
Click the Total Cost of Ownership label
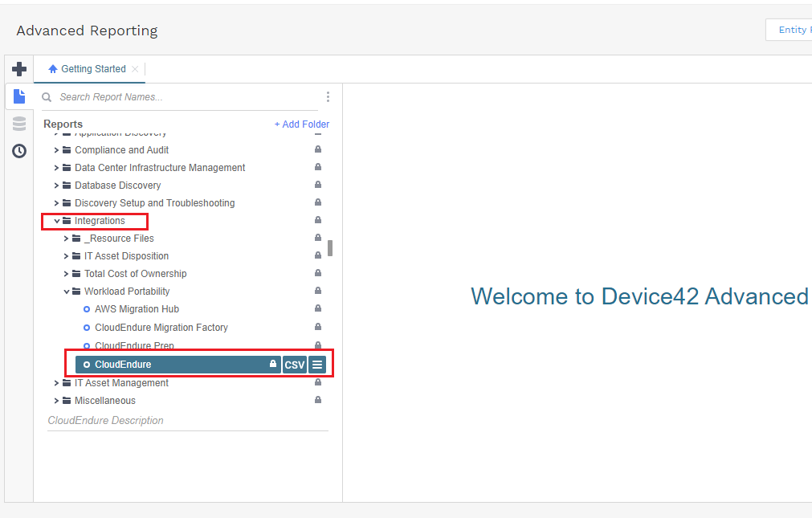(x=136, y=274)
